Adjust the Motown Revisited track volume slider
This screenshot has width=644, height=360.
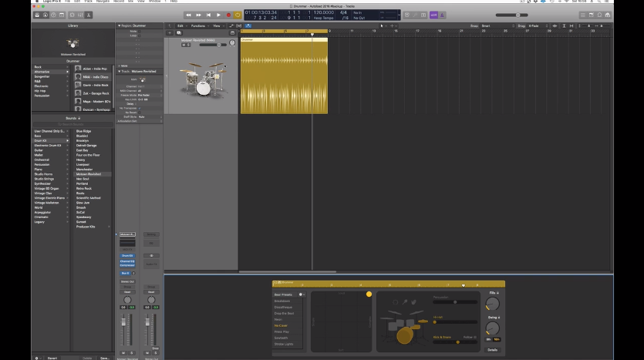(x=213, y=45)
